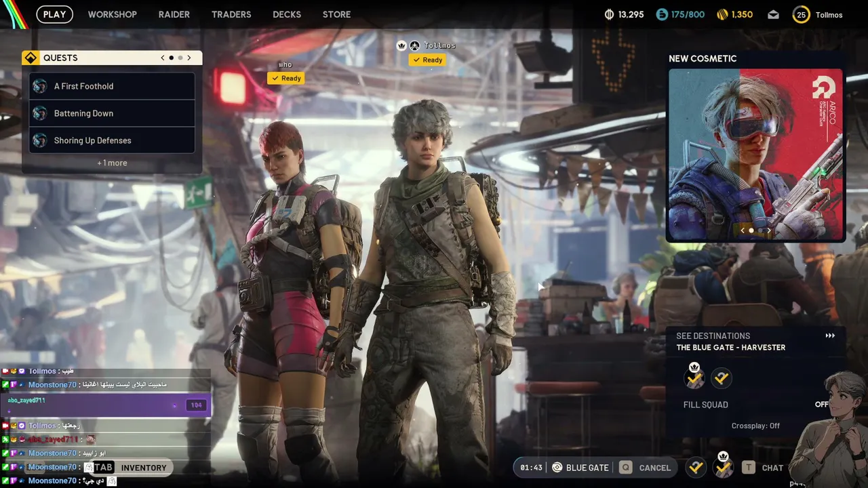868x488 pixels.
Task: Click the TAB key icon beside Inventory
Action: click(x=103, y=468)
